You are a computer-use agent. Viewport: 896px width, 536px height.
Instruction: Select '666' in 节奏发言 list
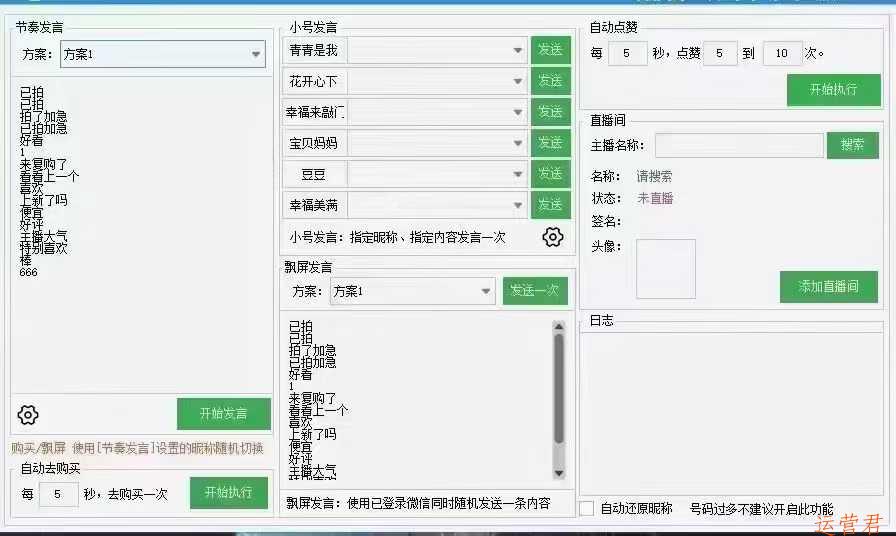click(28, 273)
